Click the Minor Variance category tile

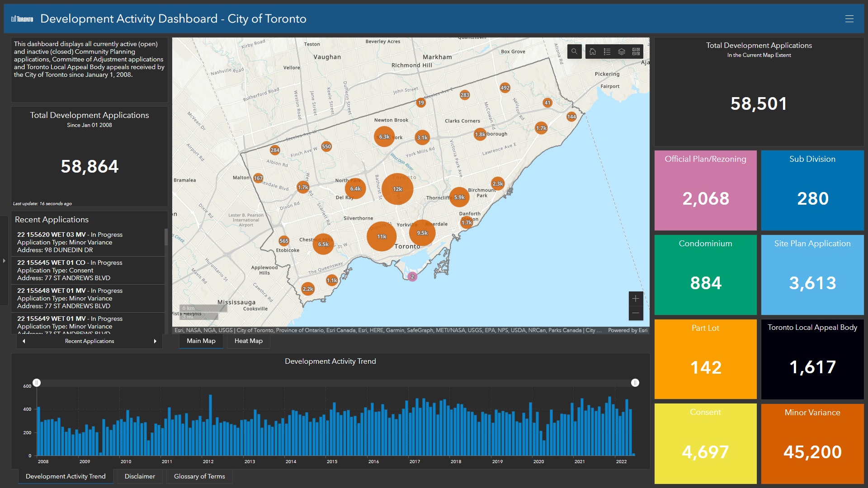click(x=812, y=444)
